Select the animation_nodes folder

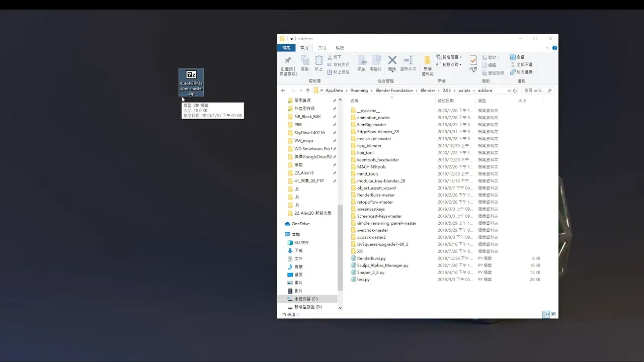click(373, 118)
